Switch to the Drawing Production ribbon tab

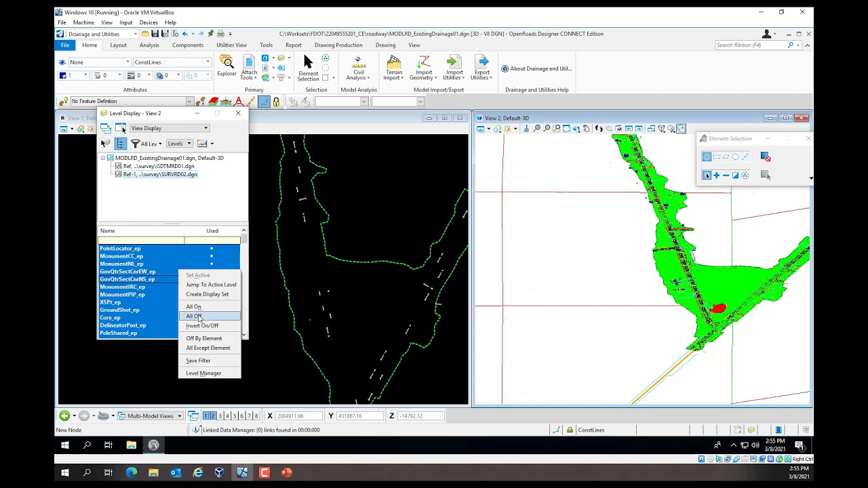338,45
